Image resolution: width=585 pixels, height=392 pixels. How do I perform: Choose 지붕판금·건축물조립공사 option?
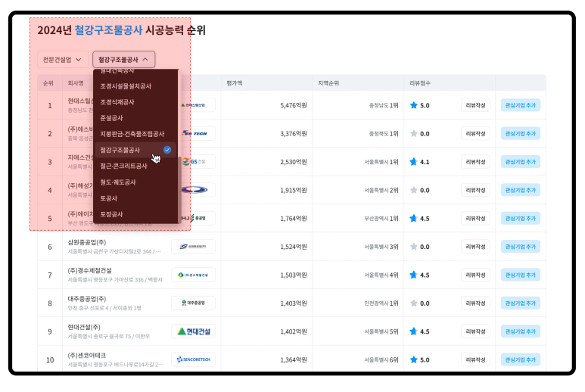click(135, 134)
